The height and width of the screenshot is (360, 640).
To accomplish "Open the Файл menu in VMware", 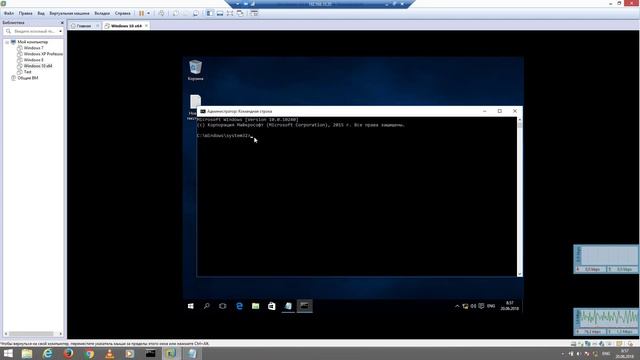I will [x=9, y=13].
